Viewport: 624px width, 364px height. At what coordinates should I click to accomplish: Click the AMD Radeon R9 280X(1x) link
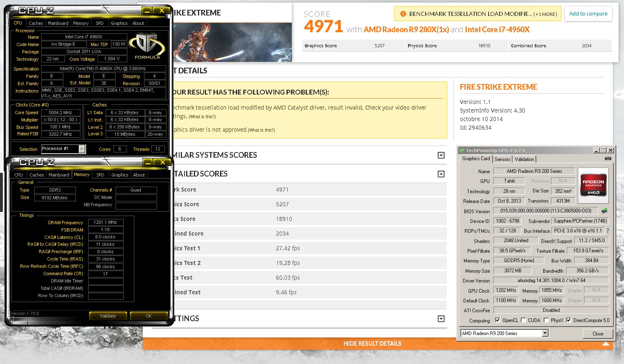[406, 29]
